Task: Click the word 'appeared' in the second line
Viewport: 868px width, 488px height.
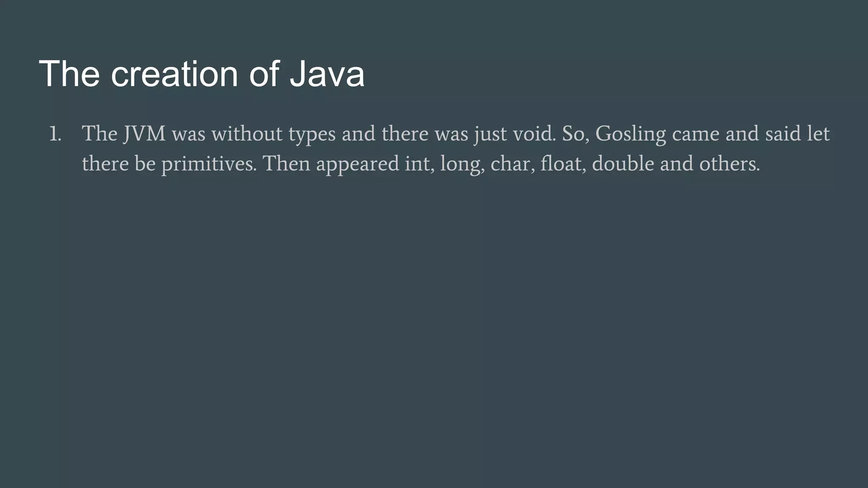Action: point(357,165)
